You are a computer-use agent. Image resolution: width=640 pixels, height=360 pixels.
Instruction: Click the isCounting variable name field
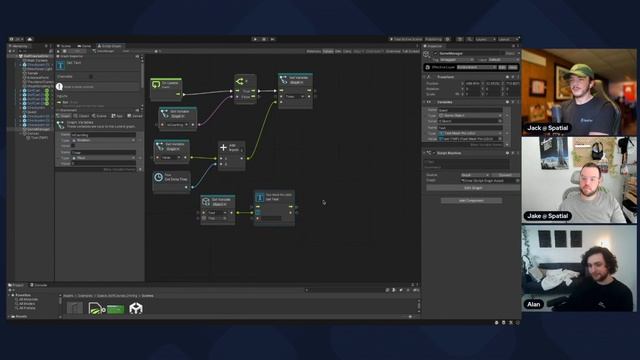point(103,135)
